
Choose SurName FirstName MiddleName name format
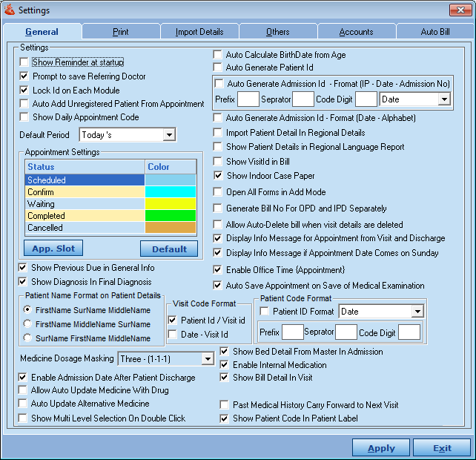click(x=28, y=338)
